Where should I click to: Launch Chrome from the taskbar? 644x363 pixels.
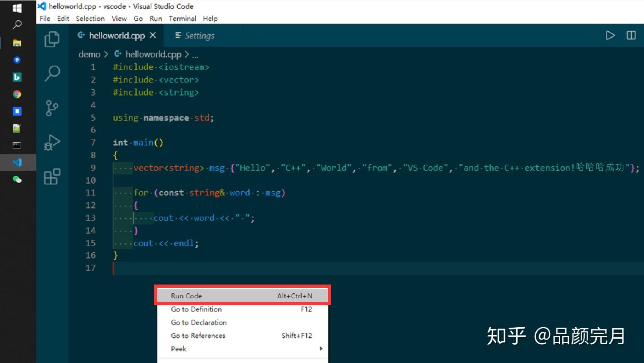pos(17,94)
